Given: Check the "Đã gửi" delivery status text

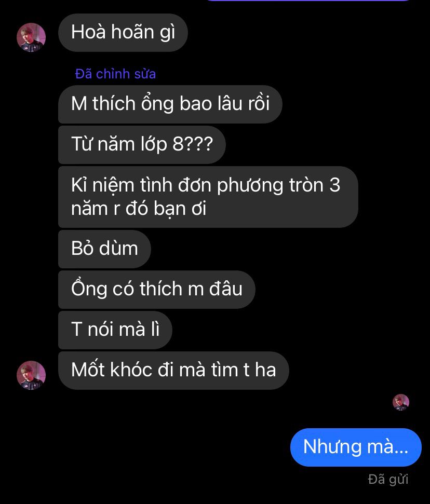Looking at the screenshot, I should [388, 479].
